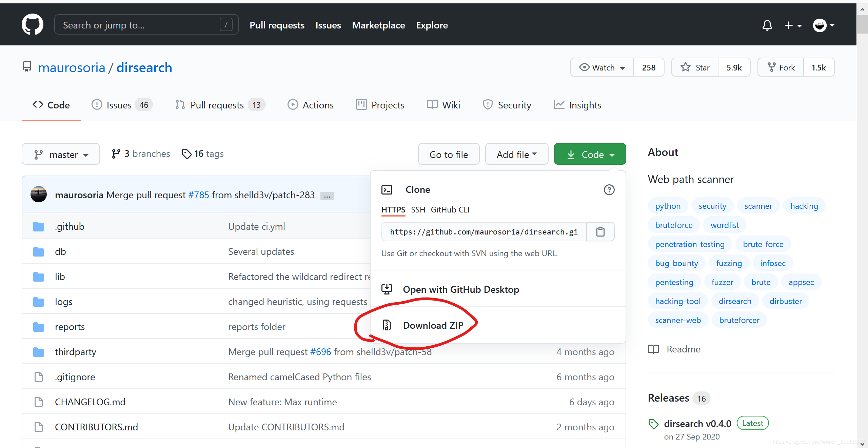Click the copy URL to clipboard icon
This screenshot has width=868, height=448.
click(x=600, y=231)
